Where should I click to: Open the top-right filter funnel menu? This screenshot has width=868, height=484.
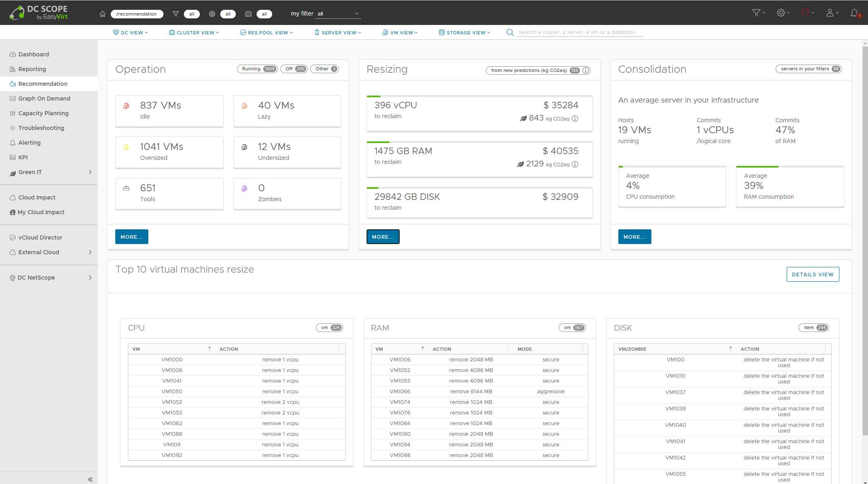tap(758, 13)
